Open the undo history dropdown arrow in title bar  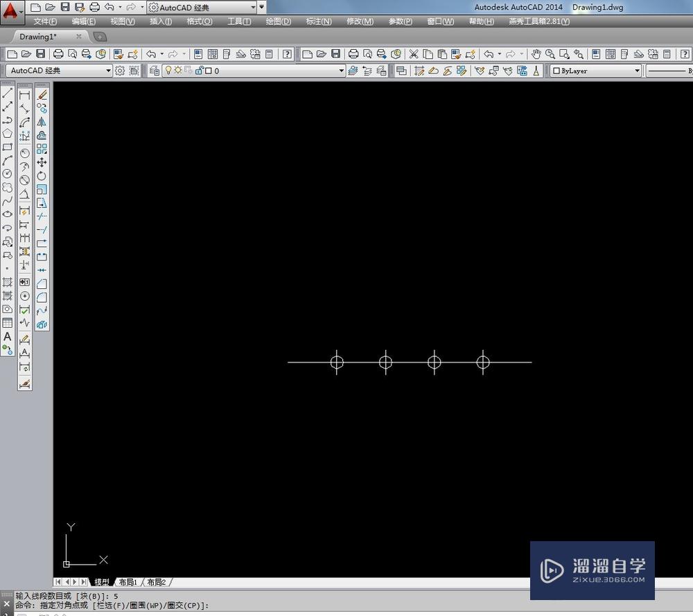(x=120, y=7)
